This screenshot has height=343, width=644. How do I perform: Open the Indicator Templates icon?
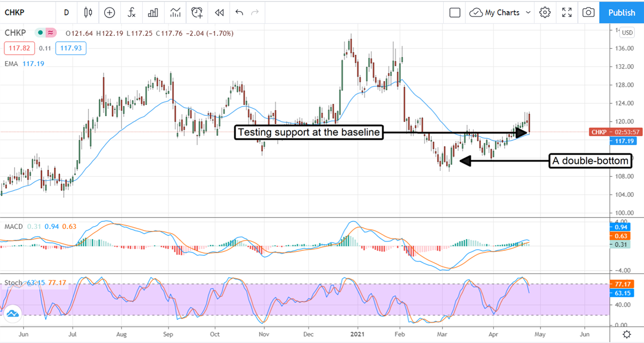pos(175,12)
